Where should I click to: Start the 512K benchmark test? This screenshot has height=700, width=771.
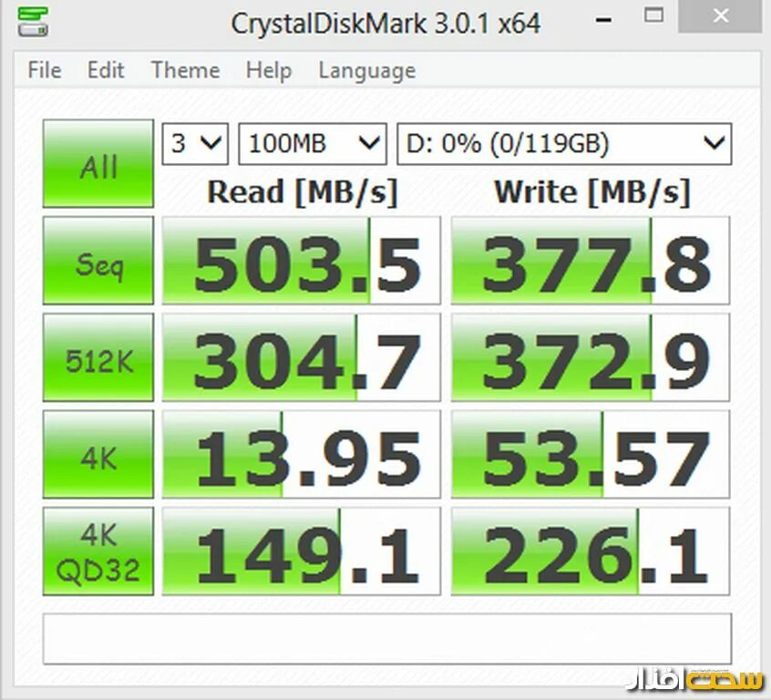tap(98, 357)
